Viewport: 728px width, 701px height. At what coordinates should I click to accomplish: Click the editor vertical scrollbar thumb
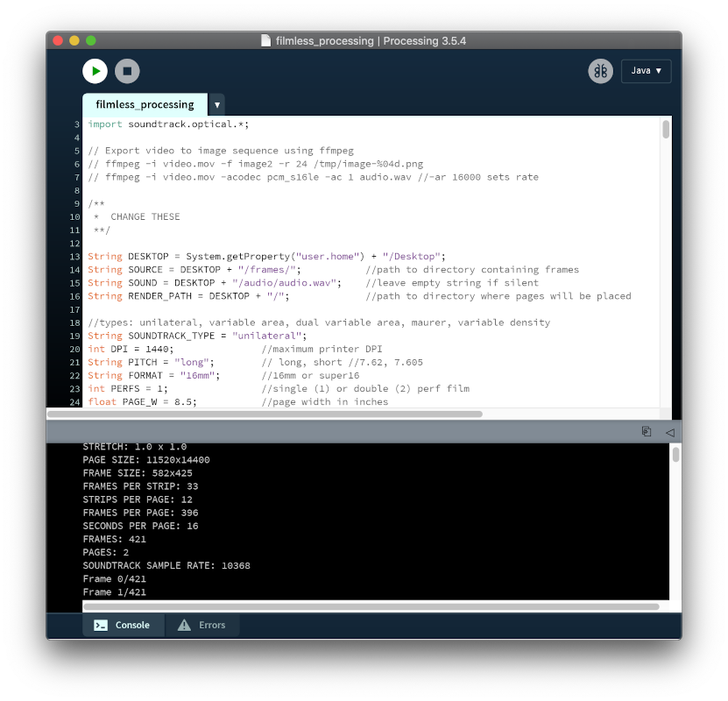click(x=665, y=129)
